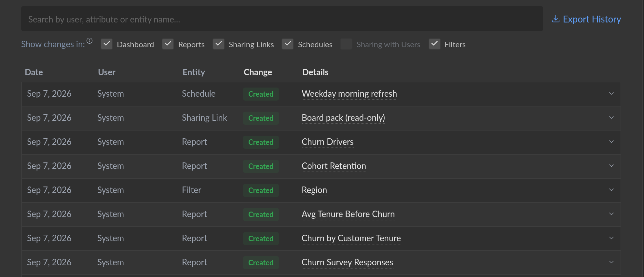Open the Churn Survey Responses link
Screen dimensions: 644x277
coord(347,262)
